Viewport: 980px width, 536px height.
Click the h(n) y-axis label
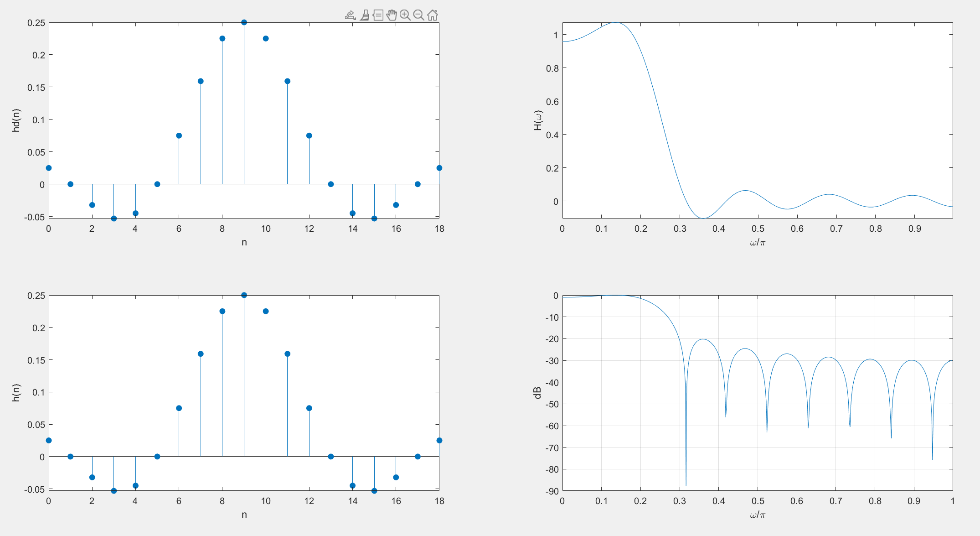point(16,393)
